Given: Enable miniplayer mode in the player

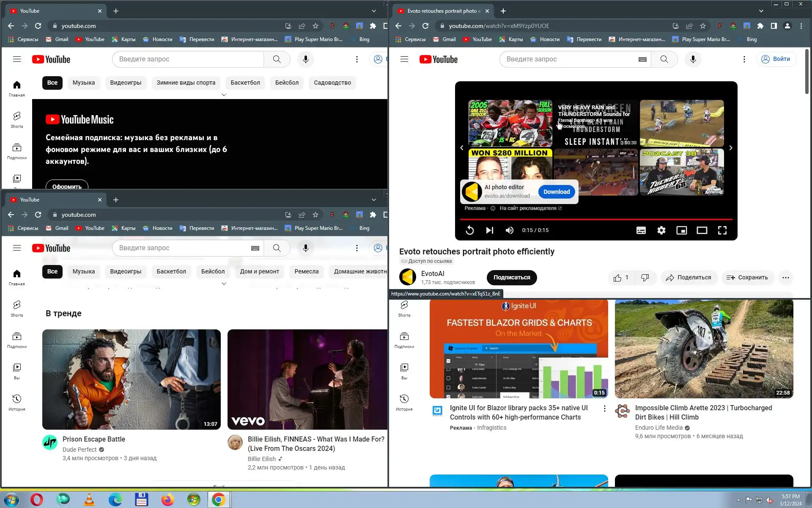Looking at the screenshot, I should point(681,230).
